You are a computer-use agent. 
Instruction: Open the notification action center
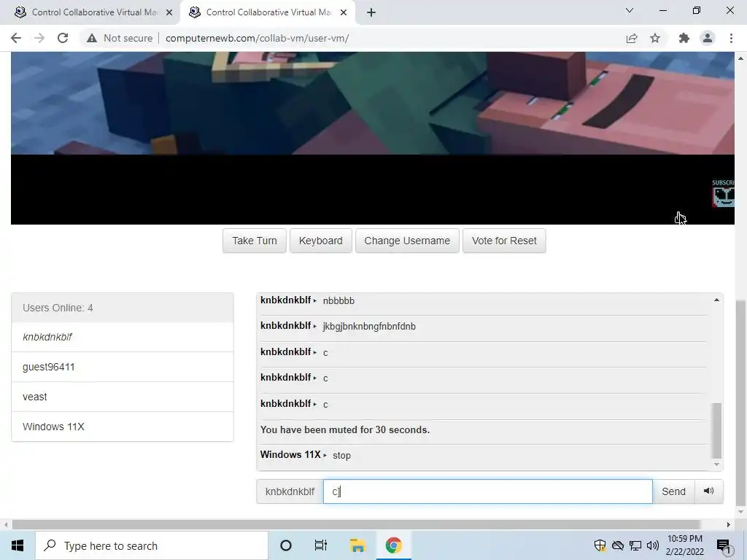724,545
